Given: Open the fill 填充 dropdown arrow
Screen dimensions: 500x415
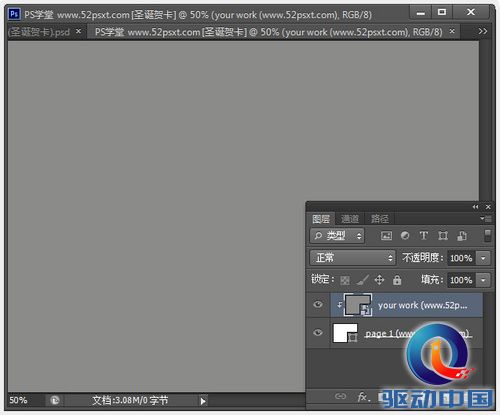Looking at the screenshot, I should tap(483, 280).
